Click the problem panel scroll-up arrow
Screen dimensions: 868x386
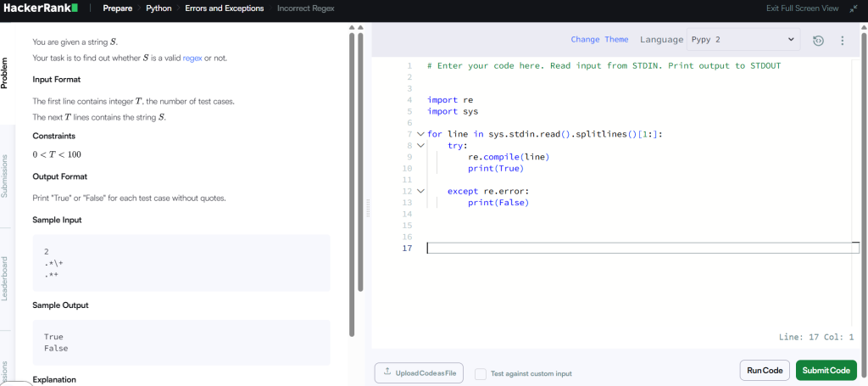click(352, 26)
